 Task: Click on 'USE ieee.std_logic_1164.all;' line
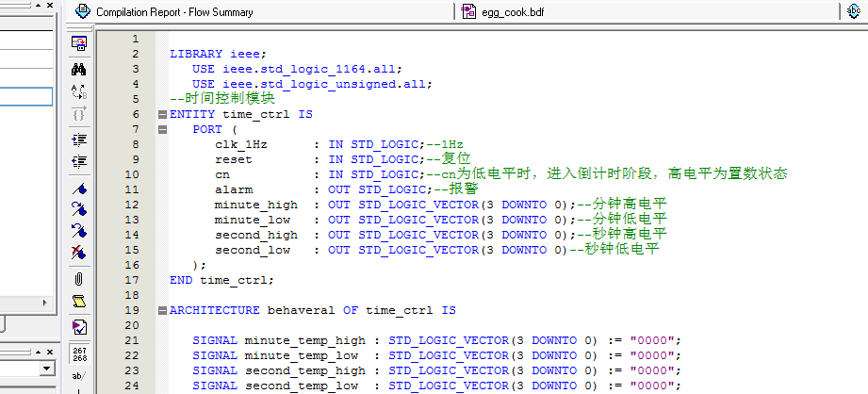click(x=297, y=69)
